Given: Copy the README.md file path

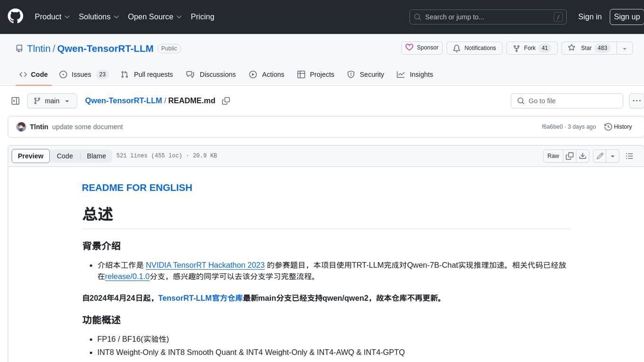Looking at the screenshot, I should point(226,101).
